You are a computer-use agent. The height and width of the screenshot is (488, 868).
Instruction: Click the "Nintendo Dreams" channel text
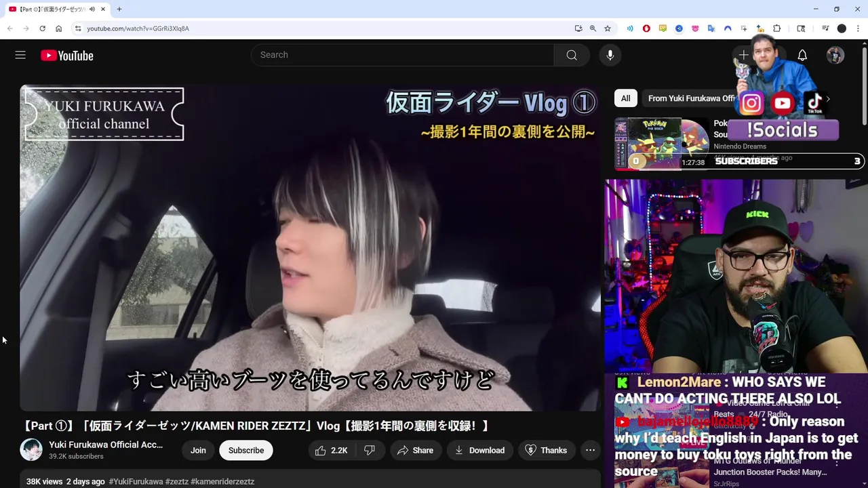740,146
